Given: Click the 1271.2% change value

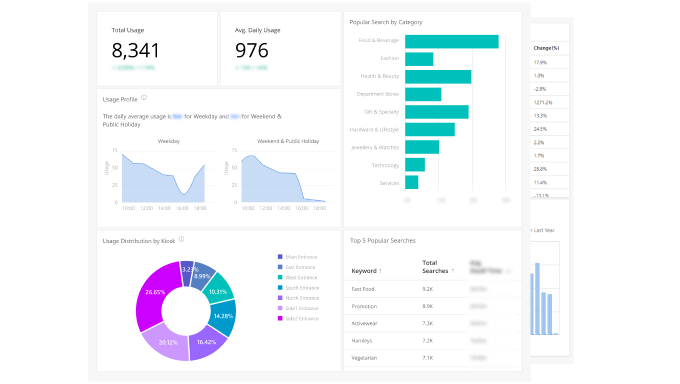Looking at the screenshot, I should click(543, 102).
